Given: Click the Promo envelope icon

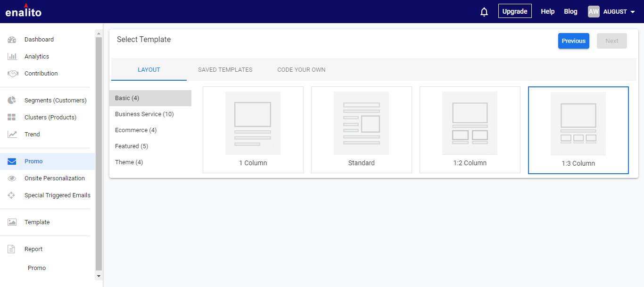Looking at the screenshot, I should coord(12,161).
